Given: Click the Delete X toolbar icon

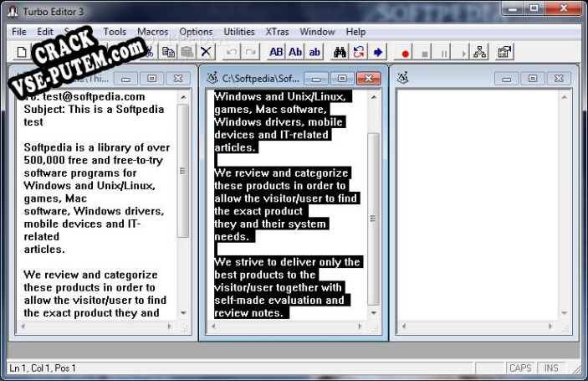Looking at the screenshot, I should (206, 52).
